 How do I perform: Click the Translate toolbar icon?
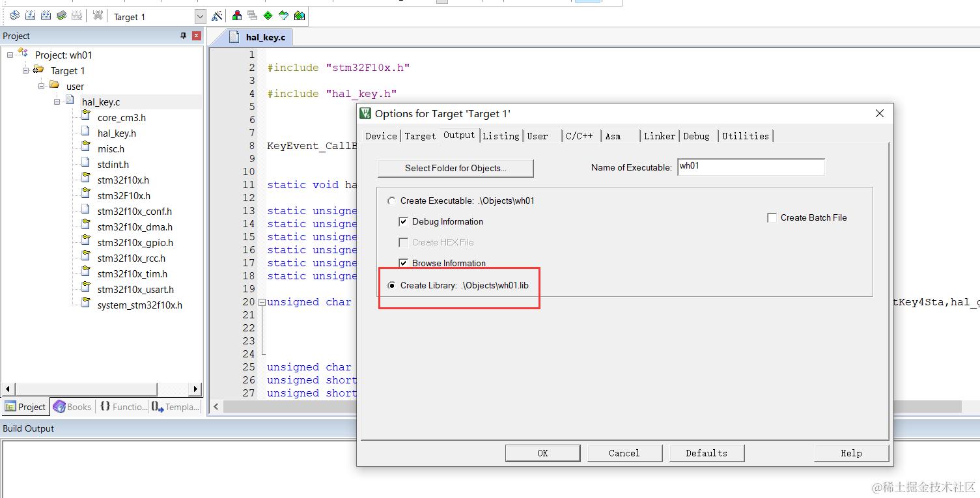(x=14, y=16)
